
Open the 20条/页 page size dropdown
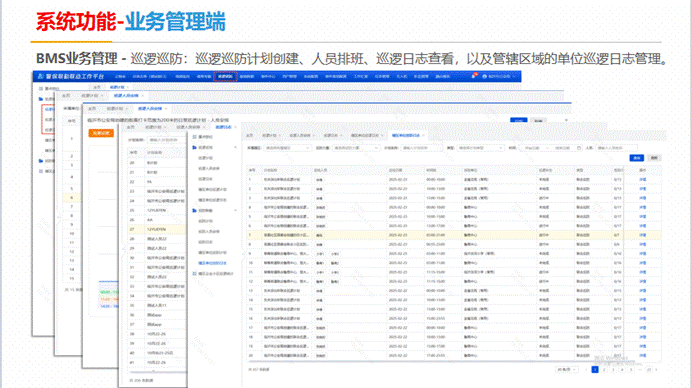pyautogui.click(x=567, y=369)
